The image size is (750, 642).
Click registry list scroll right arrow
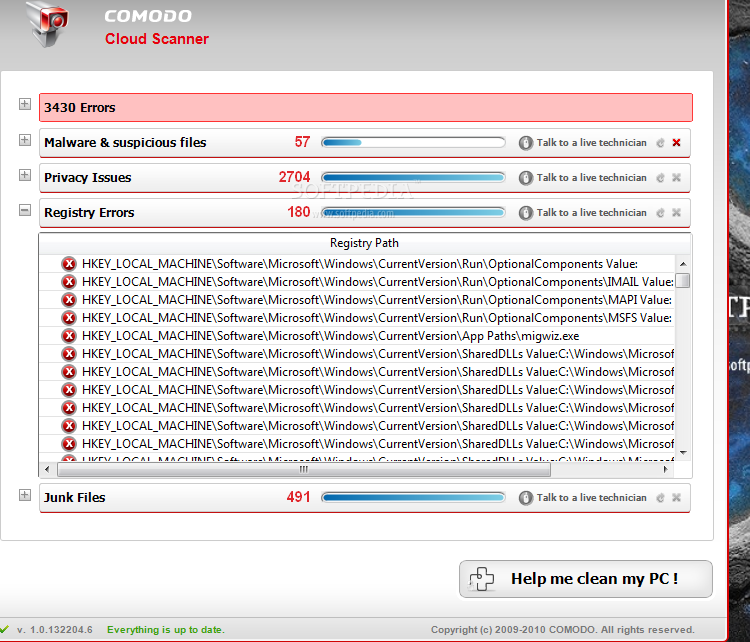coord(665,469)
